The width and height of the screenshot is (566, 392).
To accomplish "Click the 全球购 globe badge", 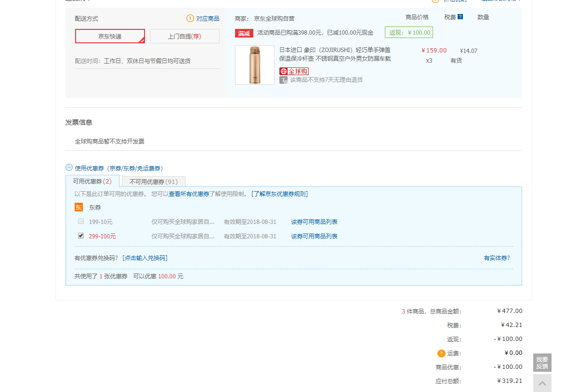I will click(x=294, y=71).
